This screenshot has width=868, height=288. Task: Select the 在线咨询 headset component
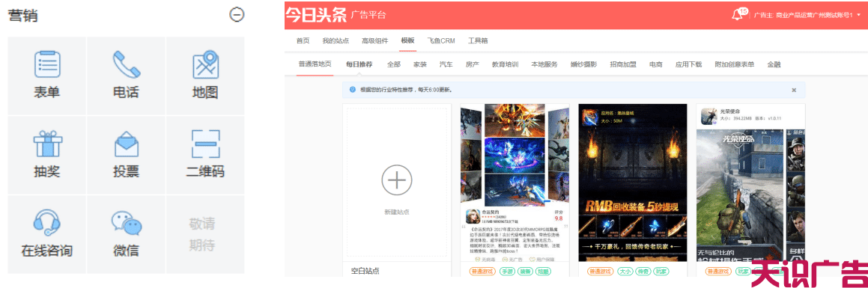(x=47, y=234)
